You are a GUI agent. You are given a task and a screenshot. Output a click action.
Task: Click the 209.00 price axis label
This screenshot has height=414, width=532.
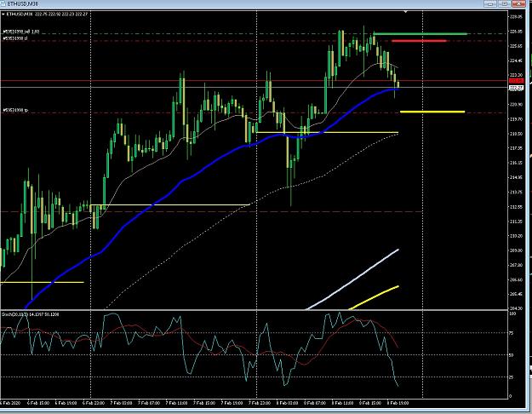click(516, 250)
